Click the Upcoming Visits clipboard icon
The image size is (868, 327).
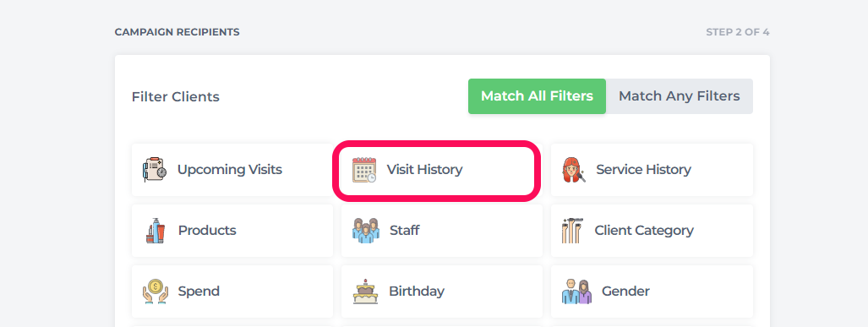[155, 170]
